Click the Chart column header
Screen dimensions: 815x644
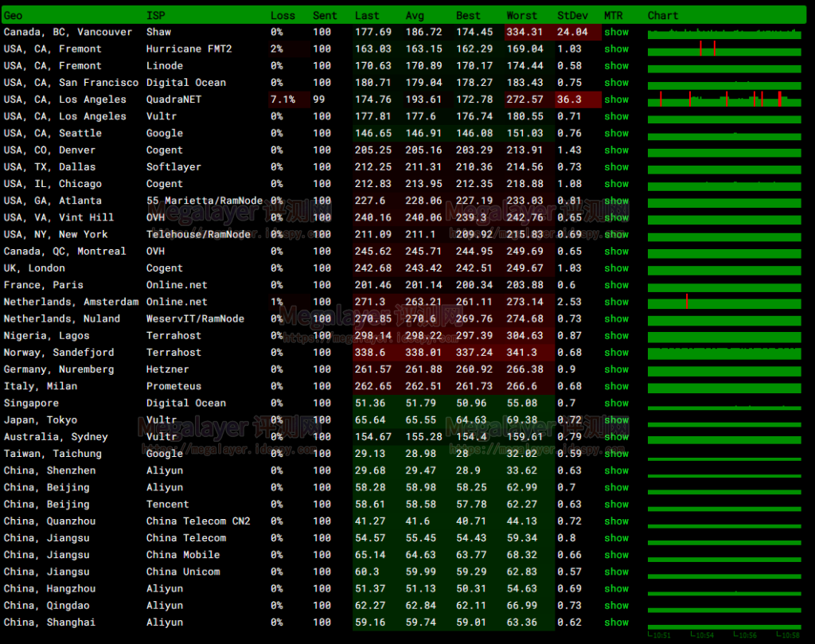tap(663, 16)
